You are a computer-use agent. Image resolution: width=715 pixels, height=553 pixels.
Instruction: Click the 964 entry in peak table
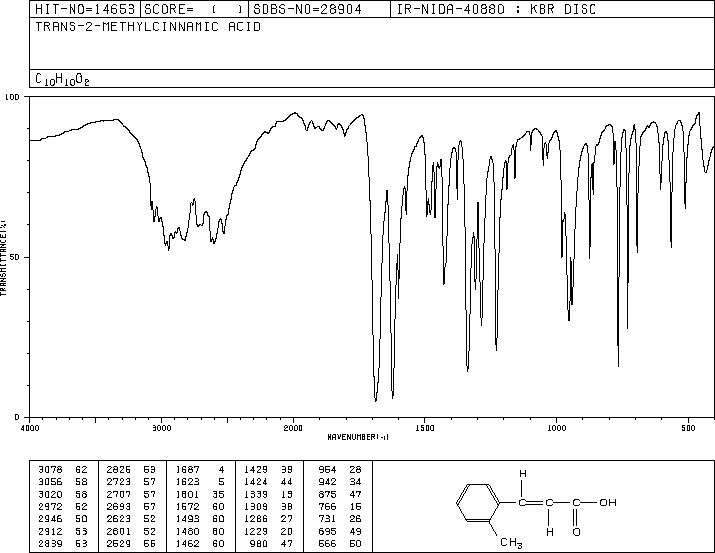click(327, 470)
